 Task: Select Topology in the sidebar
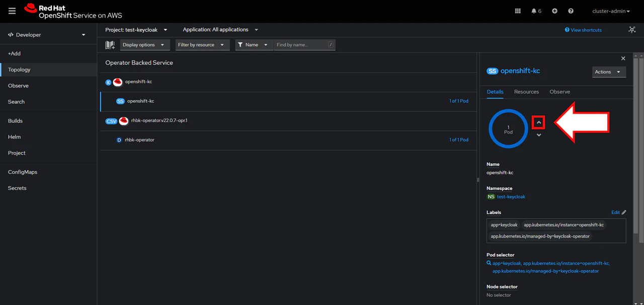point(48,70)
